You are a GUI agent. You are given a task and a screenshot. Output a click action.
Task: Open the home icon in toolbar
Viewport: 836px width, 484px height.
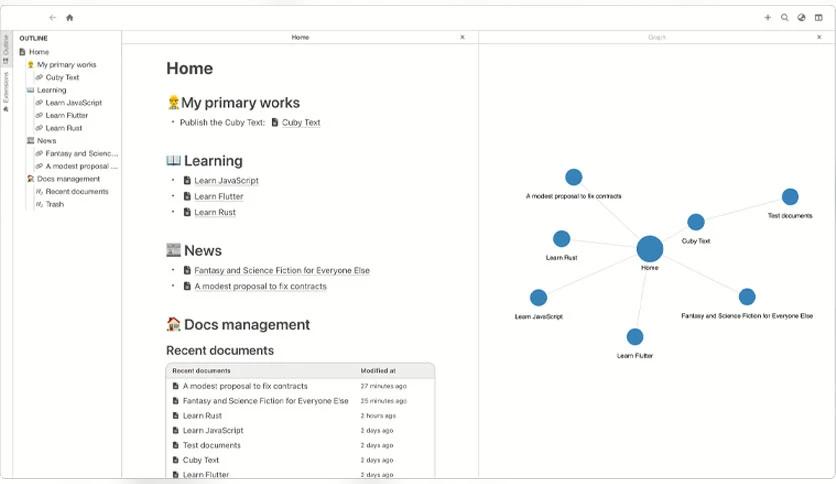[69, 18]
